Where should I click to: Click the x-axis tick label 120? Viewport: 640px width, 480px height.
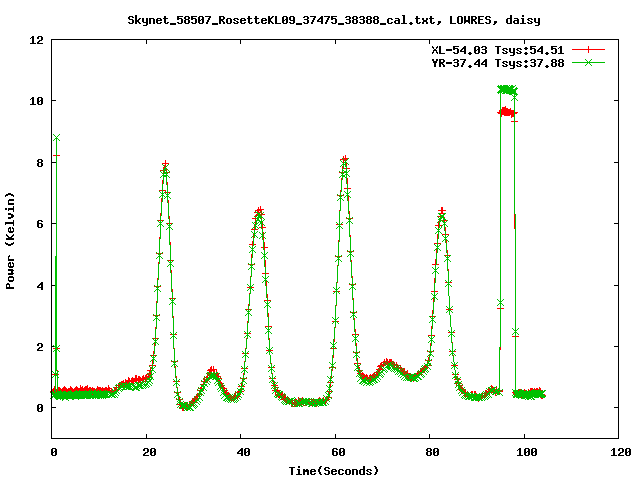(x=621, y=452)
